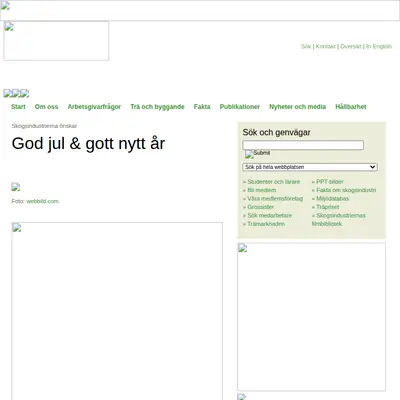
Task: Click the top banner image
Action: coord(200,10)
